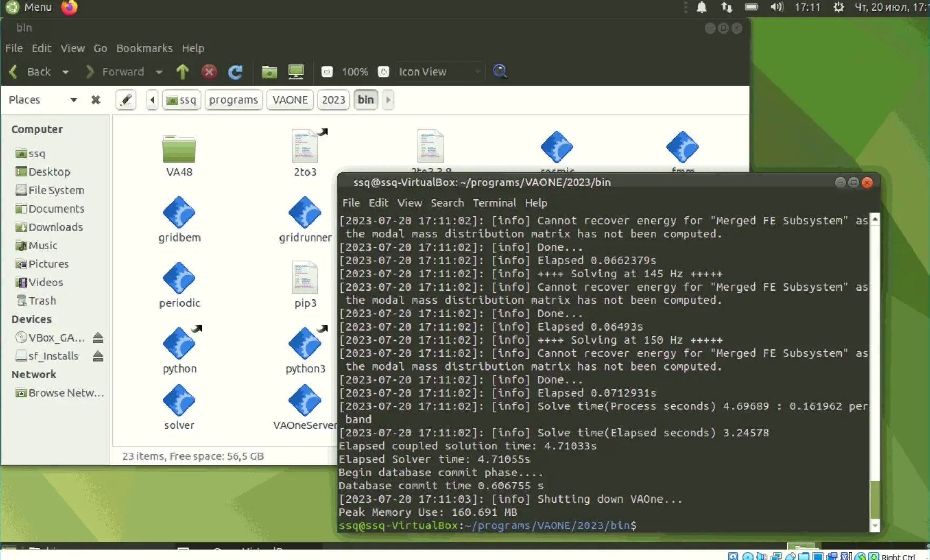Image resolution: width=930 pixels, height=560 pixels.
Task: Open the terminal Terminal menu
Action: pyautogui.click(x=494, y=203)
